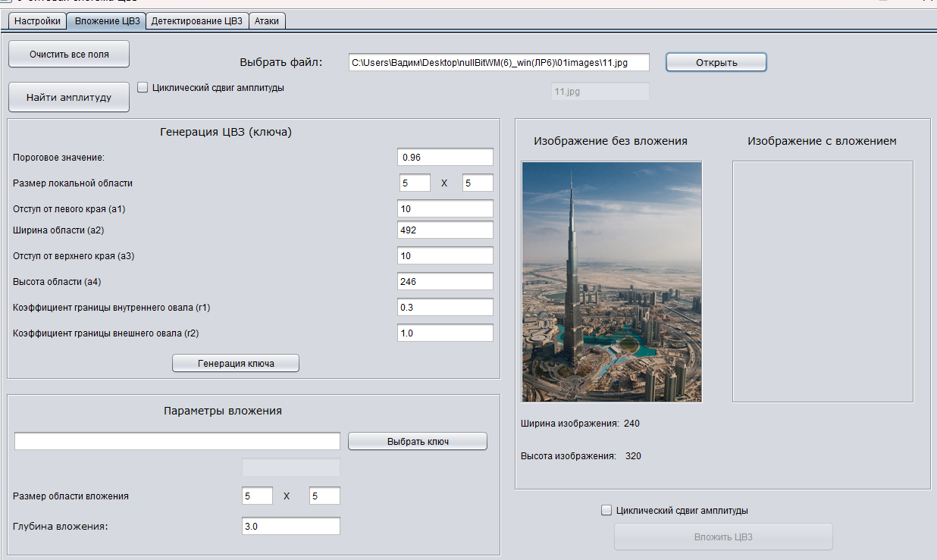The height and width of the screenshot is (560, 937).
Task: Edit Ширина области (a2) field
Action: (445, 230)
